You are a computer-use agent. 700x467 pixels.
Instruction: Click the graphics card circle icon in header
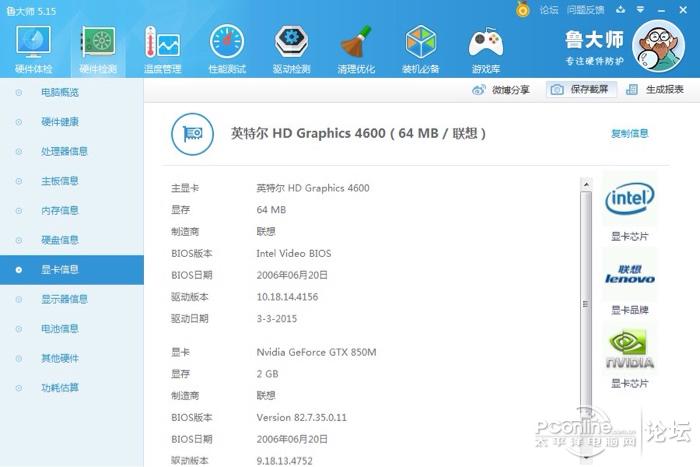tap(192, 134)
